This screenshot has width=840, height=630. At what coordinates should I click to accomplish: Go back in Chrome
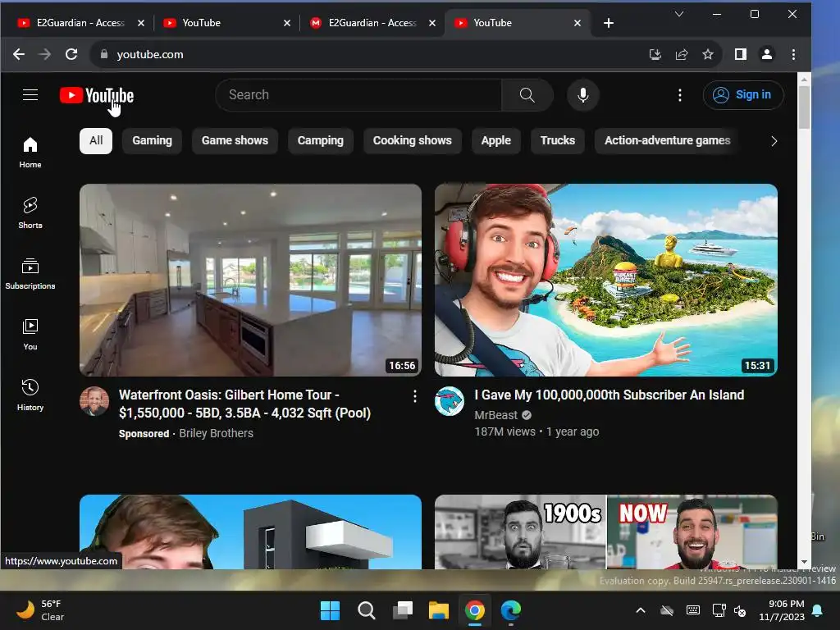19,54
